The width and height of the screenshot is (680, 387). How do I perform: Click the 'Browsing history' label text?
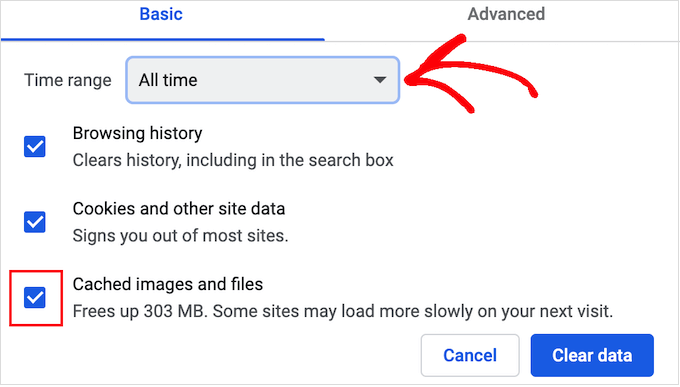point(137,134)
